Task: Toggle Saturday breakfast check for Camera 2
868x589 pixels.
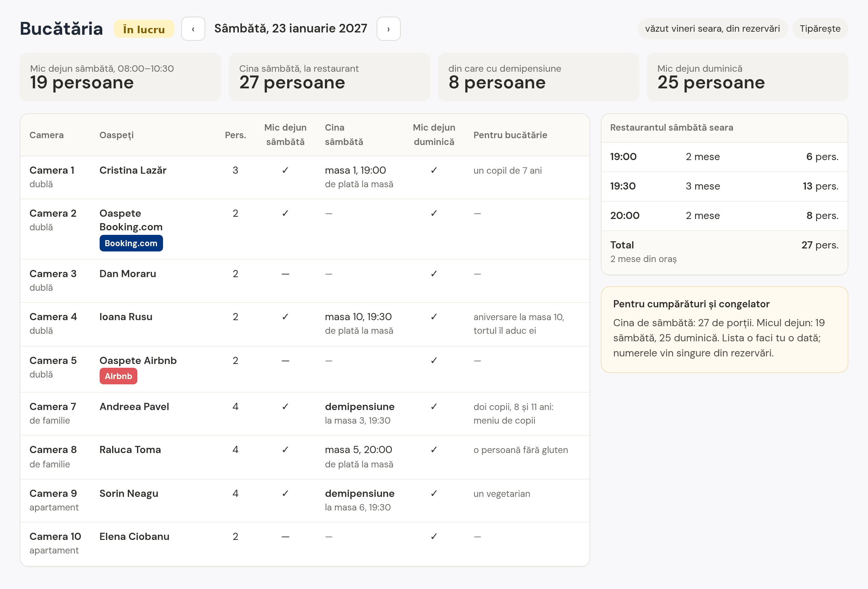Action: [285, 213]
